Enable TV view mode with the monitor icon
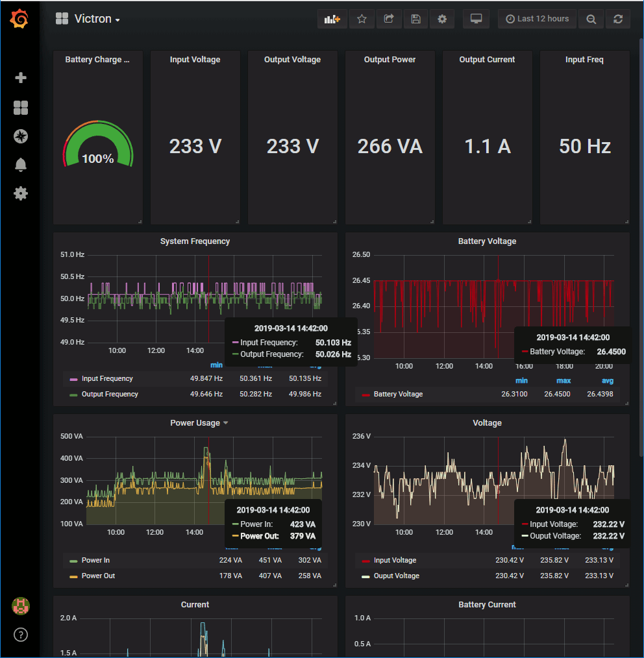The width and height of the screenshot is (644, 658). (476, 18)
